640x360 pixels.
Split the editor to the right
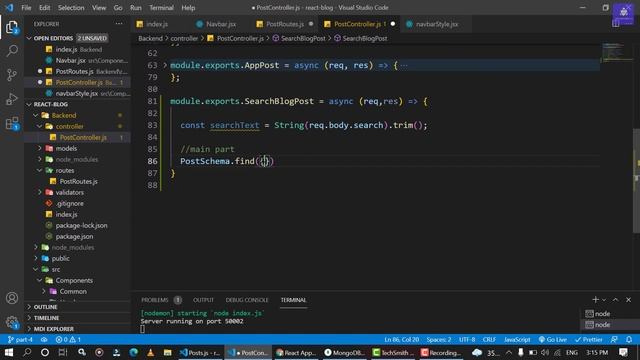click(616, 24)
